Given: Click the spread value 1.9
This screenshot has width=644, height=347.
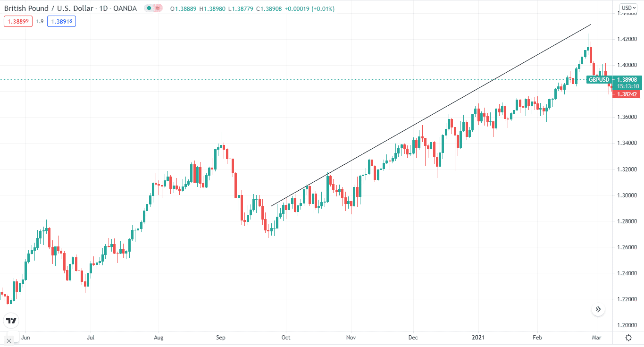Looking at the screenshot, I should [x=40, y=21].
